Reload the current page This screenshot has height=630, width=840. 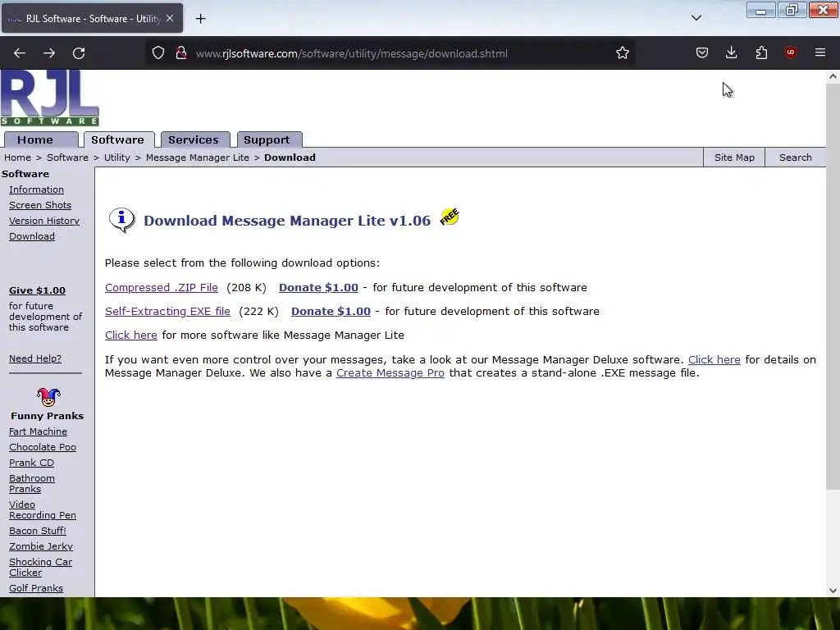pyautogui.click(x=79, y=53)
